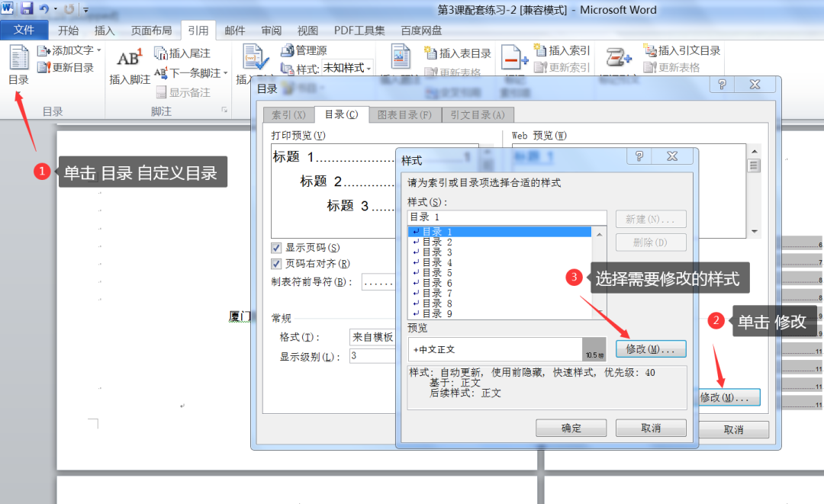The height and width of the screenshot is (504, 824).
Task: Click 更新表格 under 插入引文目录
Action: tap(672, 67)
